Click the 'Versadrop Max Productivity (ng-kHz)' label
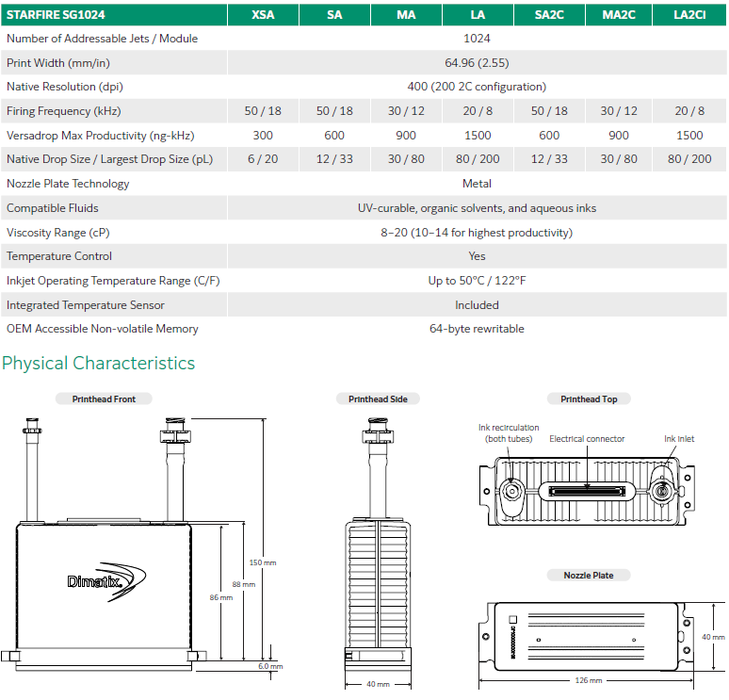This screenshot has width=729, height=700. 101,136
